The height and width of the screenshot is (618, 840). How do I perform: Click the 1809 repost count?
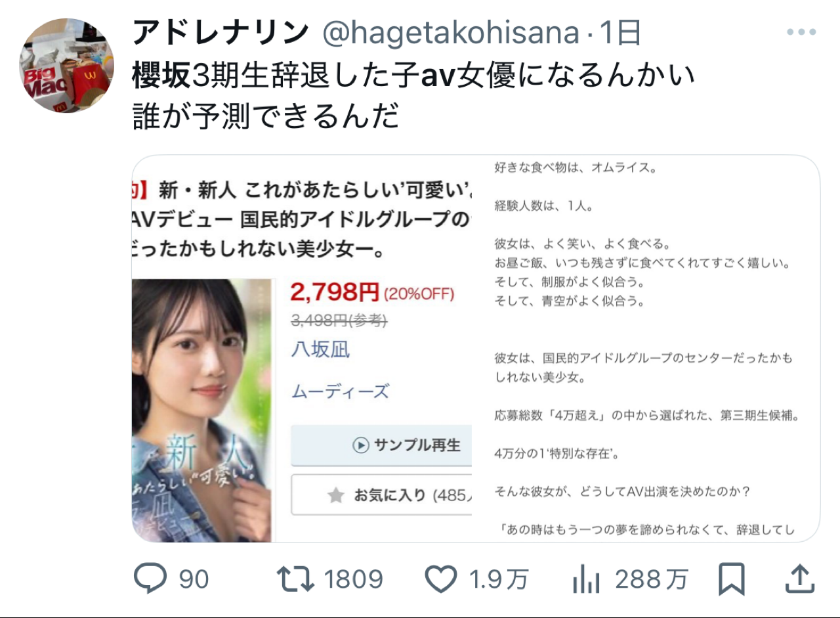pyautogui.click(x=354, y=580)
